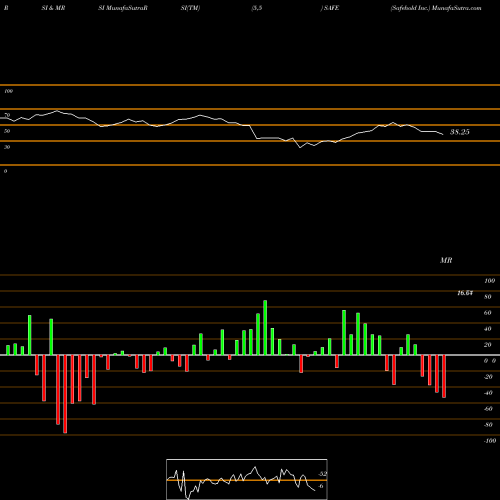Click the 60 label on the MR scale

[488, 313]
